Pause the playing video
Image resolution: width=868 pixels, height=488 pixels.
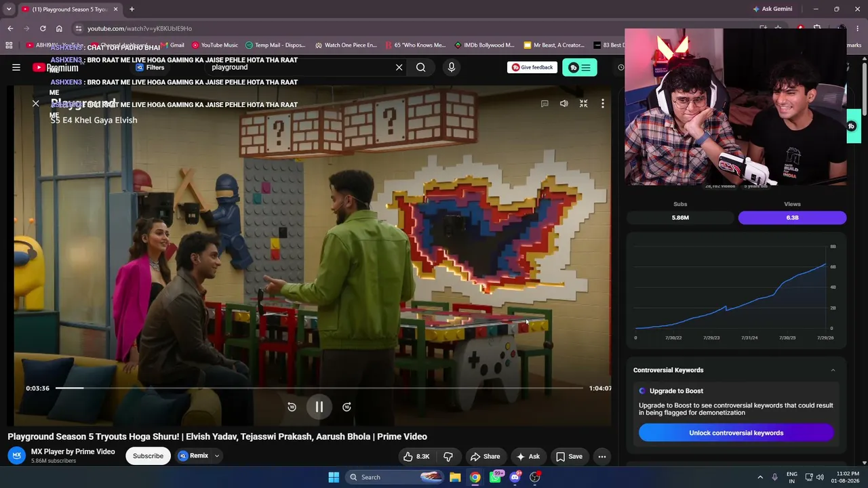point(319,407)
